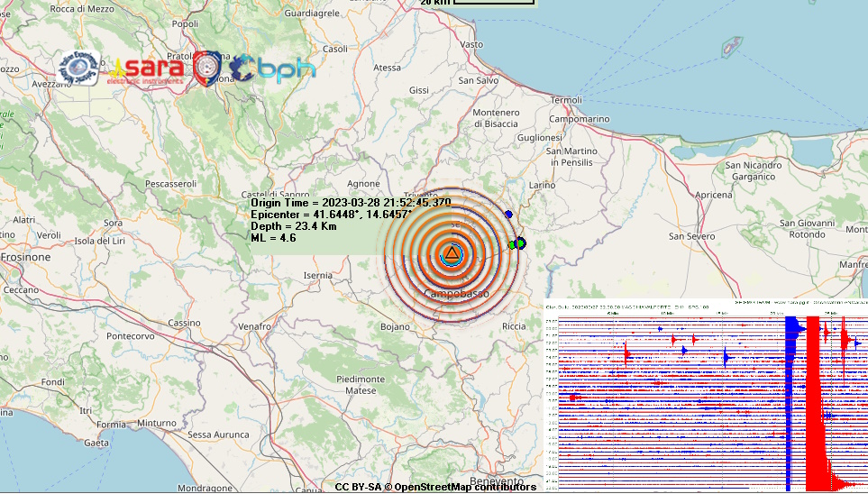
Task: Click the blue seismic station dot
Action: (x=508, y=215)
